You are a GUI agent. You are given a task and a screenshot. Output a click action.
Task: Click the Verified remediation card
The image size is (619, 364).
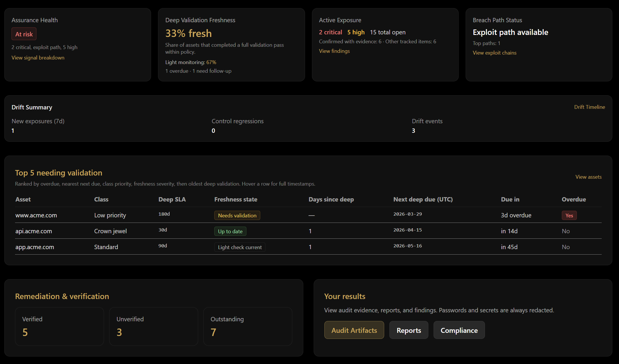coord(60,326)
